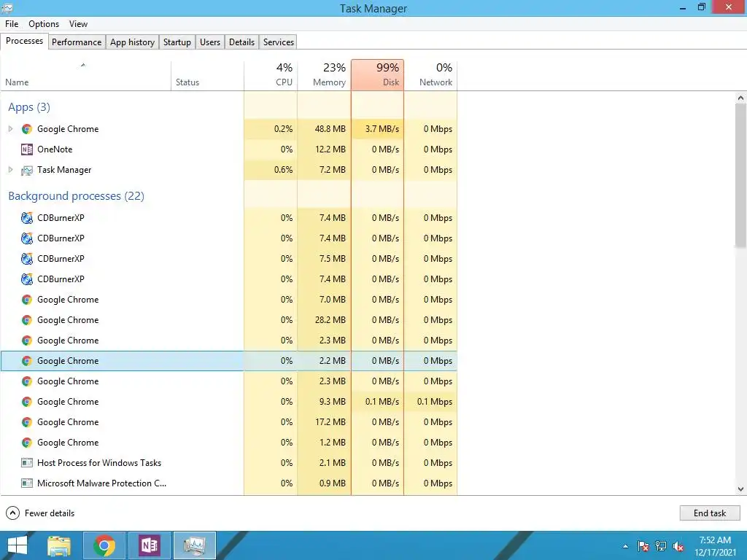This screenshot has width=747, height=560.
Task: Click the OneNote app icon in list
Action: (x=27, y=149)
